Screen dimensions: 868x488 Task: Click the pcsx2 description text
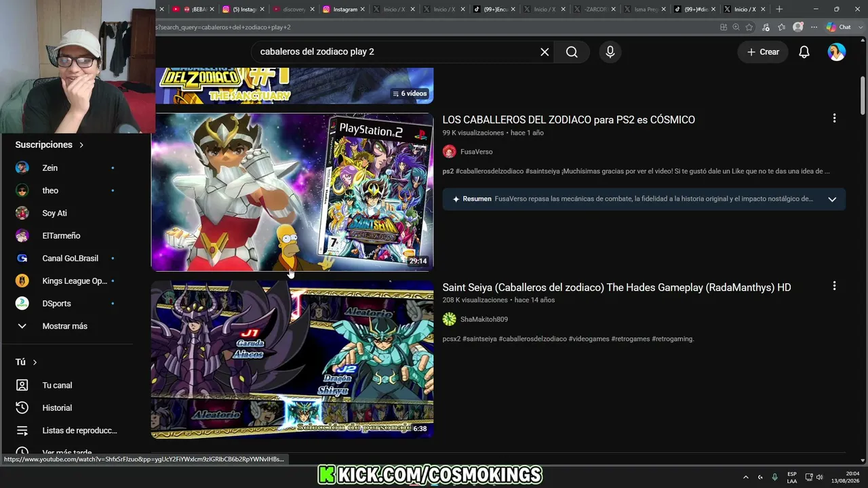coord(451,339)
